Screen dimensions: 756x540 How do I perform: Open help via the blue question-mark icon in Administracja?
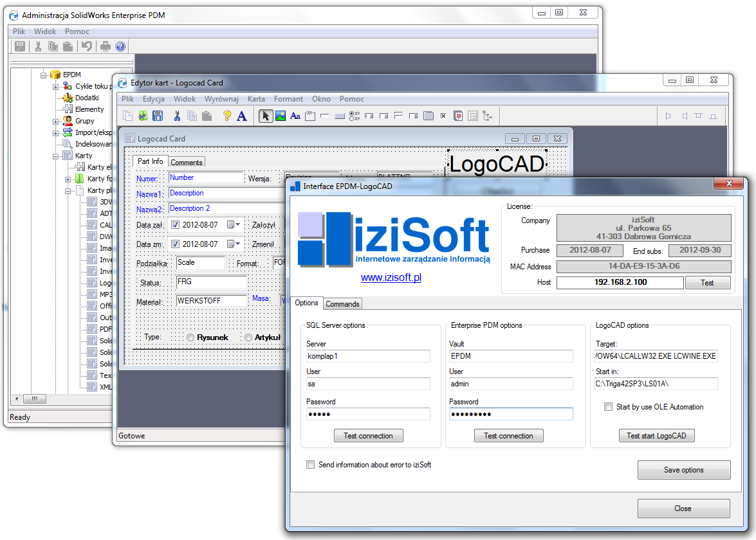pos(120,46)
